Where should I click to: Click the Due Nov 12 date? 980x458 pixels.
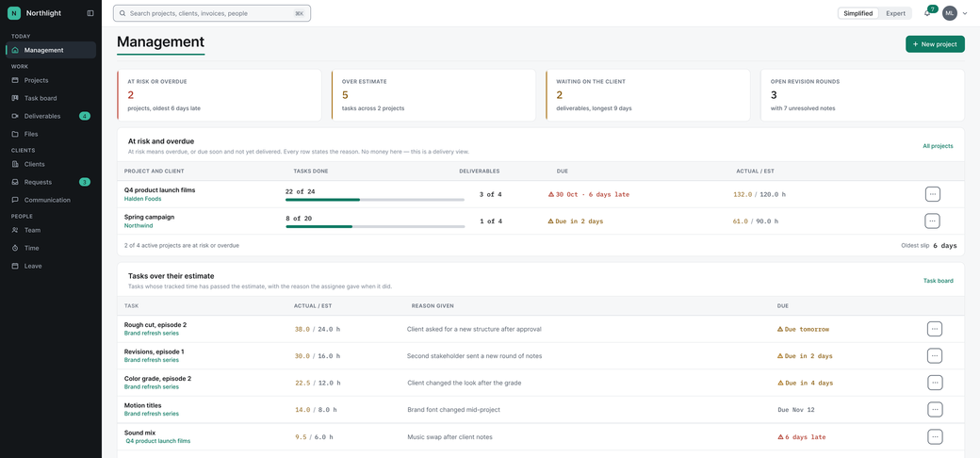click(x=797, y=410)
